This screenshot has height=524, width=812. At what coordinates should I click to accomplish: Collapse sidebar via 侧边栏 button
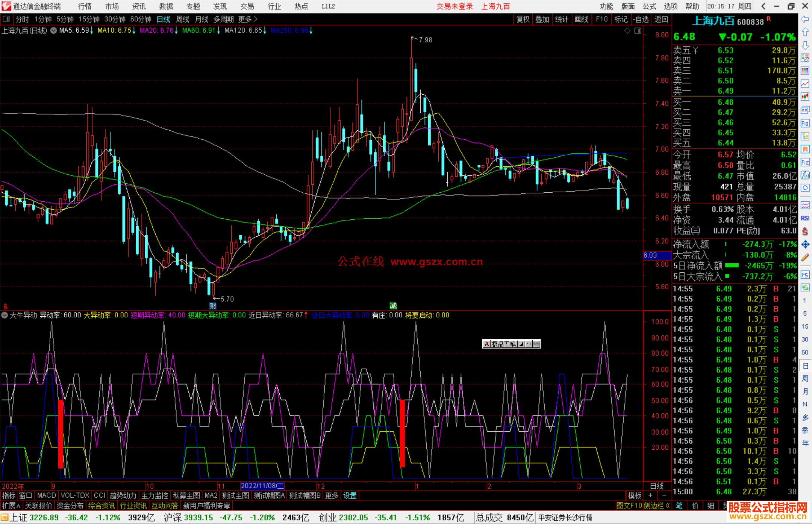pos(657,506)
